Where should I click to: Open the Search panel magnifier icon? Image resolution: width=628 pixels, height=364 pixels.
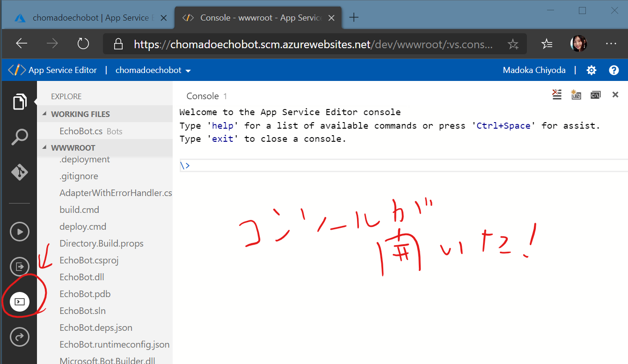pos(19,138)
